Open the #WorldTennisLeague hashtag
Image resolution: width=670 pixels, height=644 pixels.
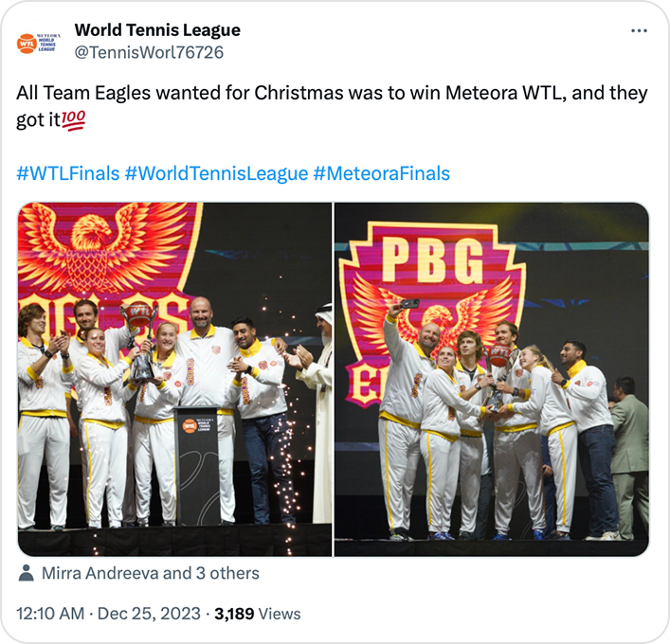click(216, 174)
